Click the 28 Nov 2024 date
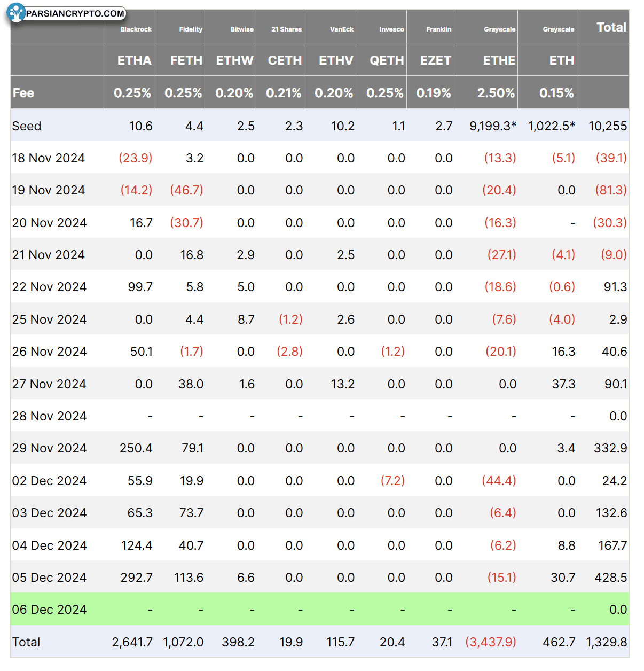This screenshot has height=671, width=644. (49, 416)
